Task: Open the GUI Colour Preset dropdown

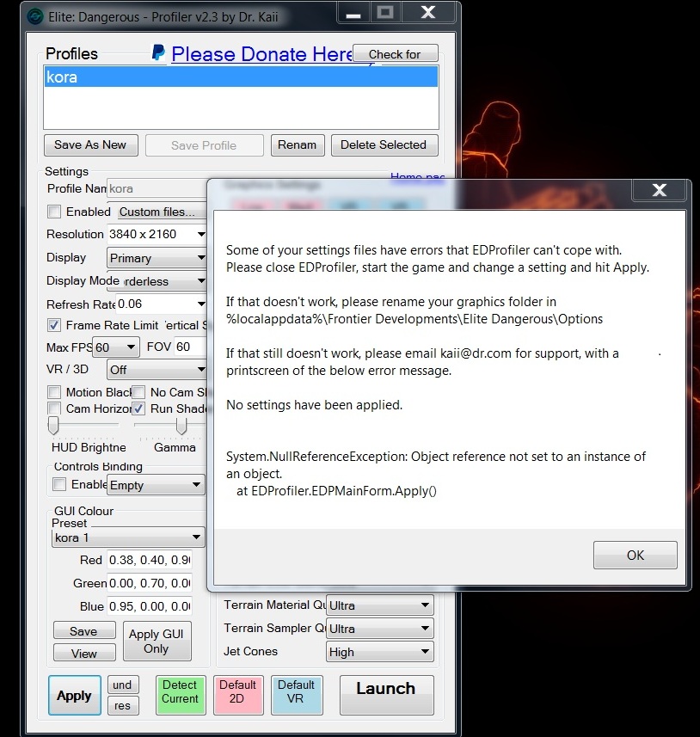Action: pyautogui.click(x=128, y=537)
